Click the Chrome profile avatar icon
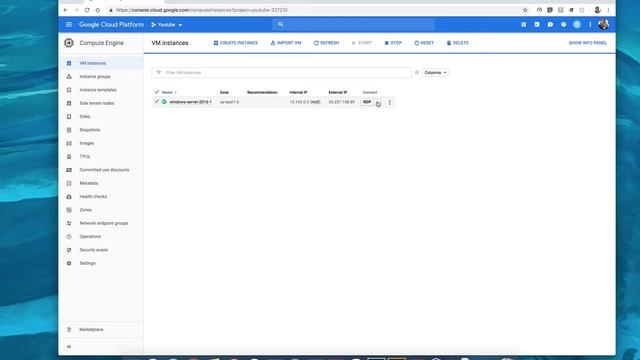640x360 pixels. (598, 10)
